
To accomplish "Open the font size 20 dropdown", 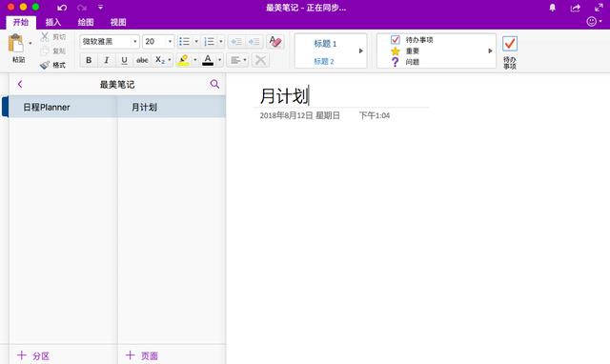I will click(158, 41).
